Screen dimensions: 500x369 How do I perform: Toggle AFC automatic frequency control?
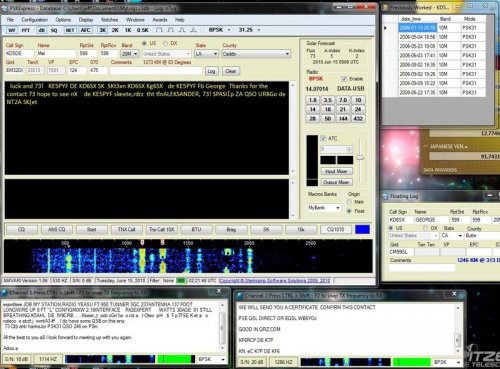85,30
